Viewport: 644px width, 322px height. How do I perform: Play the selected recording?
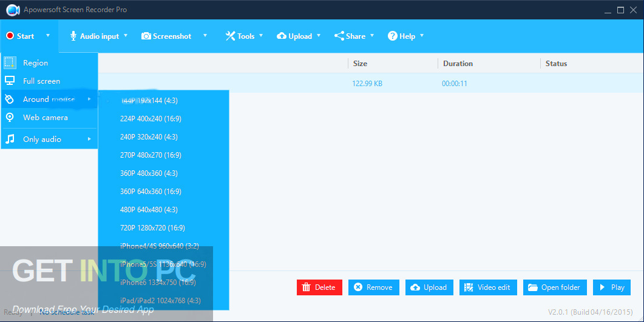pyautogui.click(x=612, y=287)
